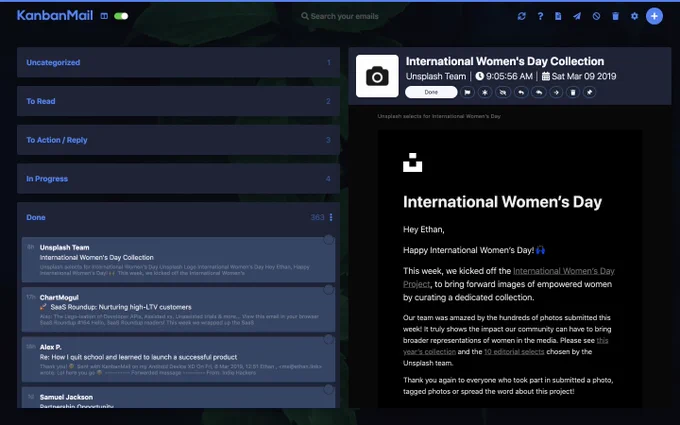Click the Unsplash logo in the email body
The width and height of the screenshot is (680, 425).
point(412,163)
